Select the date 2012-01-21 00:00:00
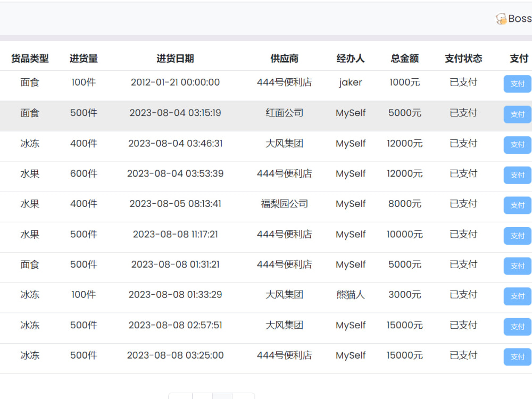The image size is (532, 399). [175, 82]
